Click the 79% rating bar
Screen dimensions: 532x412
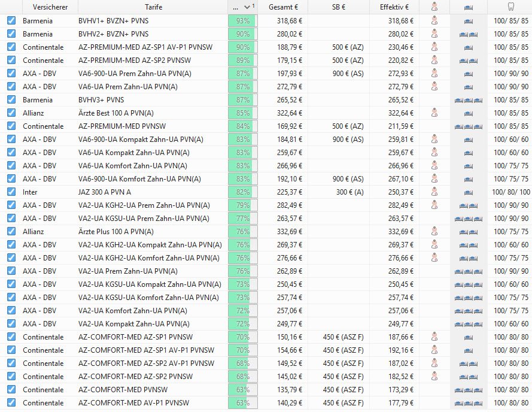tap(242, 205)
